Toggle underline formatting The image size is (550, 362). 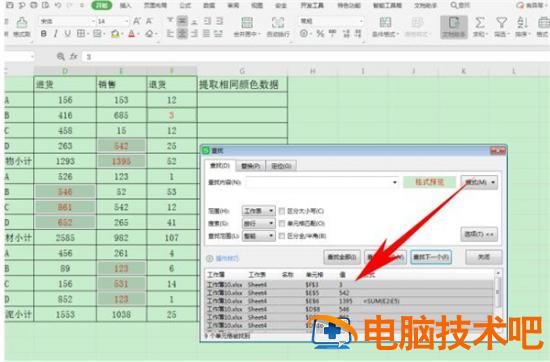pos(67,34)
